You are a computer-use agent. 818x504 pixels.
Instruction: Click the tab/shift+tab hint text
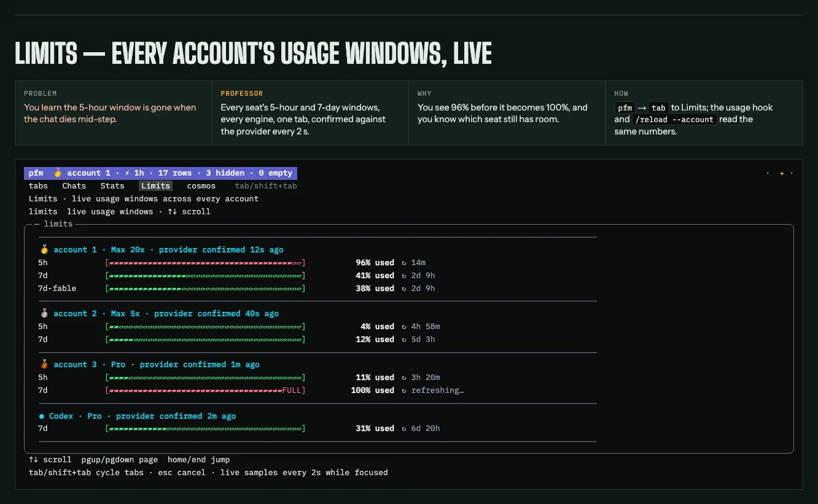[266, 186]
